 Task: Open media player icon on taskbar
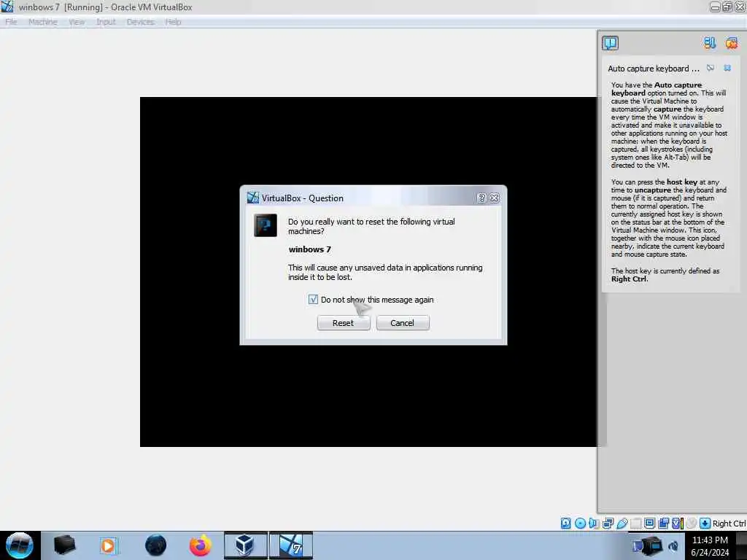tap(108, 545)
